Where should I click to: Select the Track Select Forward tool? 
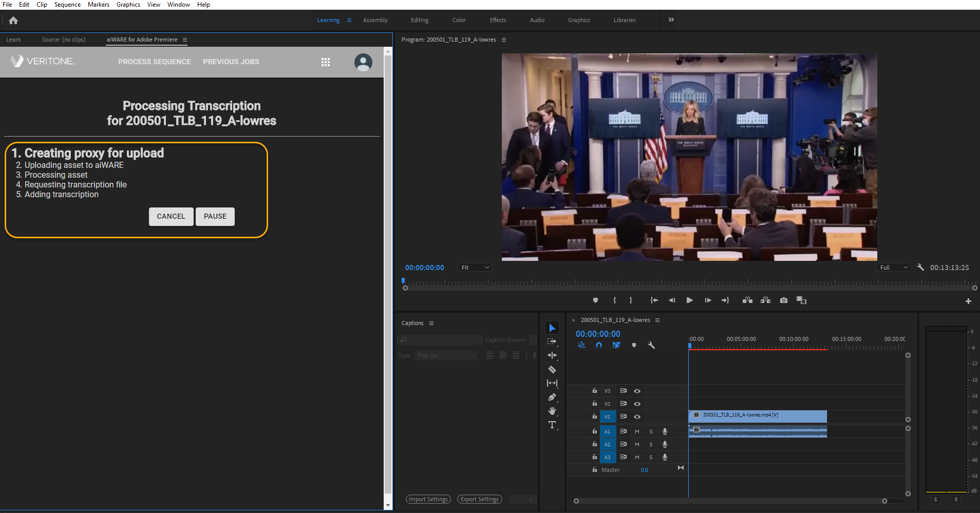tap(553, 340)
